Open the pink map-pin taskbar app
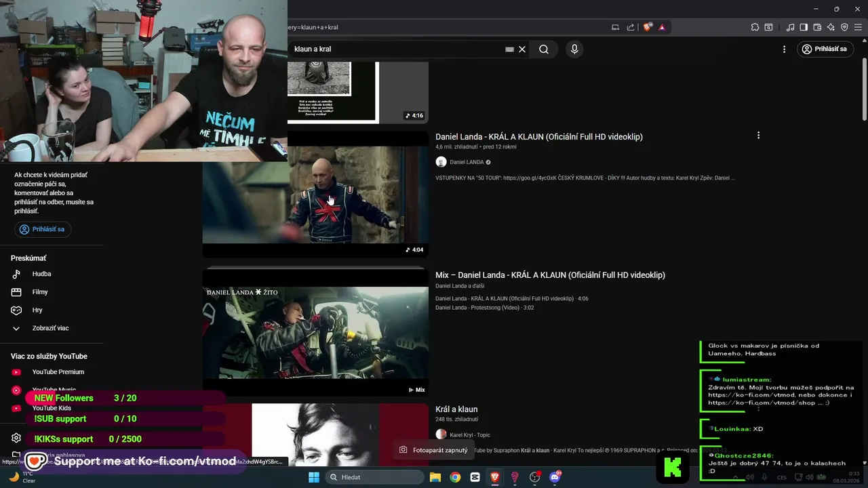 [x=515, y=477]
